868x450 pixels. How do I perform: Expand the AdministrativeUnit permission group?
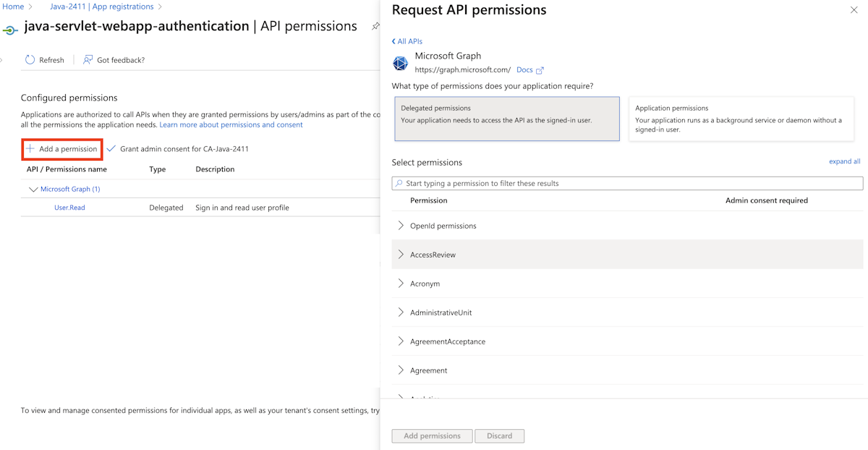(401, 313)
